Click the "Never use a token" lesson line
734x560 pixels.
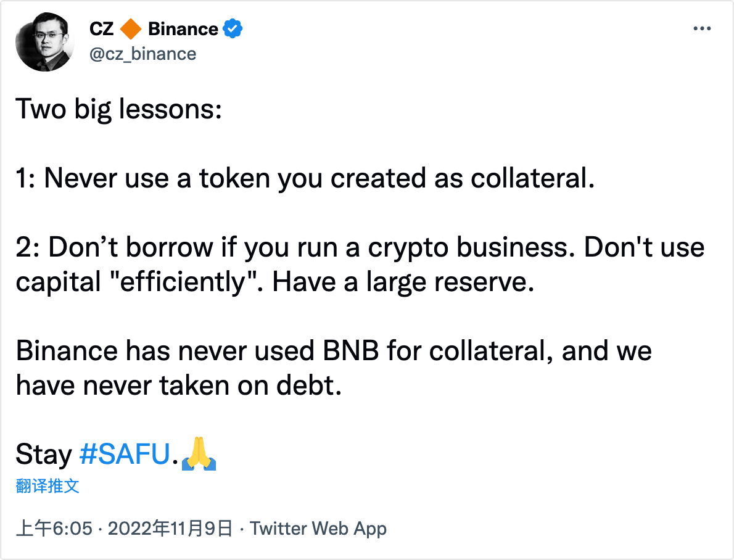click(x=305, y=179)
